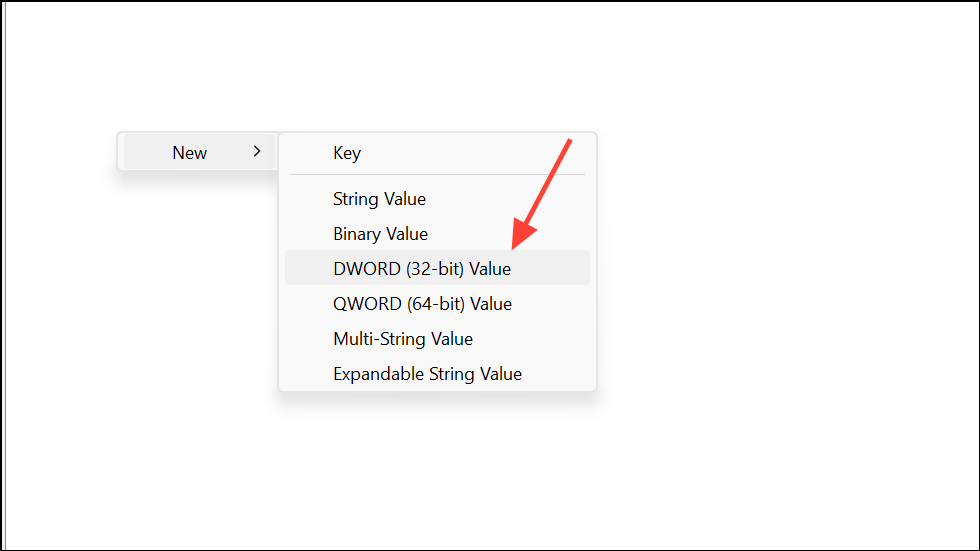Click the New context menu item
The width and height of the screenshot is (980, 551).
(x=190, y=153)
